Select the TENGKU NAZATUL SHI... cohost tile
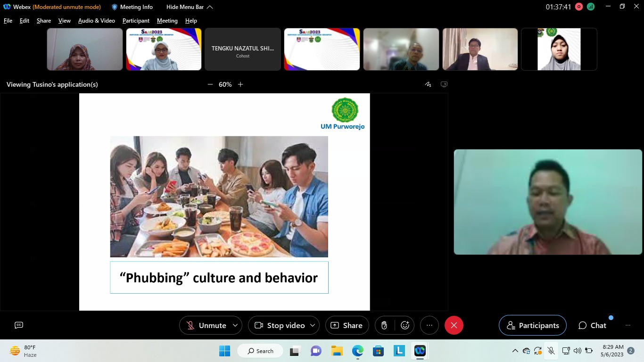Image resolution: width=644 pixels, height=362 pixels. tap(243, 49)
